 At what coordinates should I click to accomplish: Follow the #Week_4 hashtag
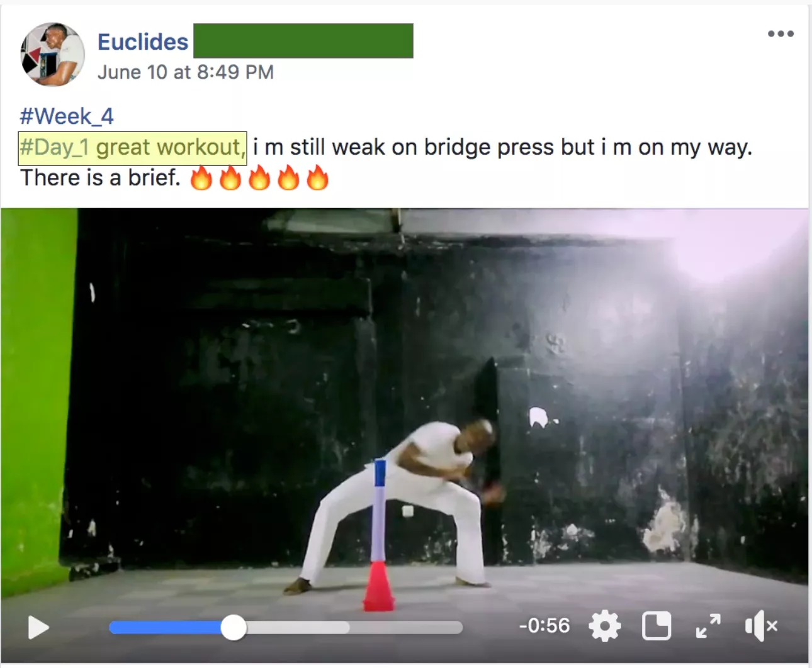pos(67,116)
